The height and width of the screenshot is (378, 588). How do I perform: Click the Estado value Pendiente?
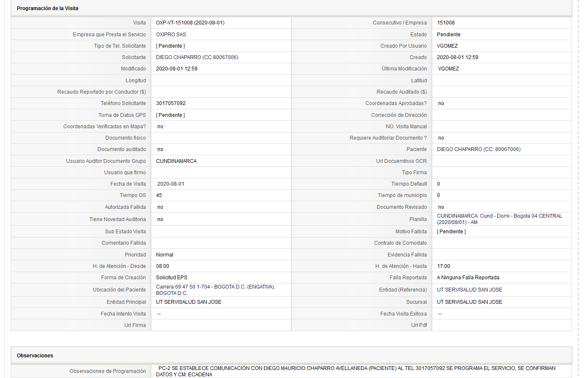tap(449, 35)
